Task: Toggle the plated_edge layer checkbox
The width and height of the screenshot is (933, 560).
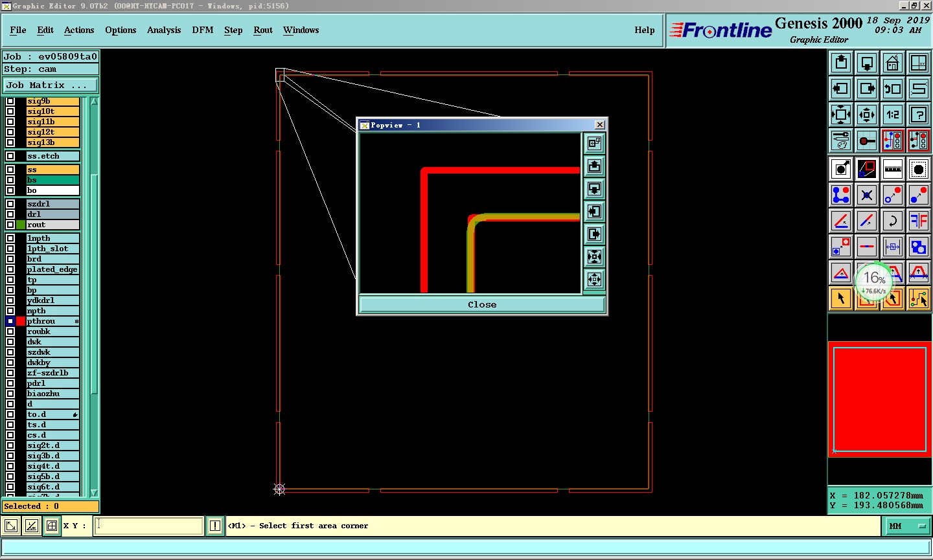Action: point(10,269)
